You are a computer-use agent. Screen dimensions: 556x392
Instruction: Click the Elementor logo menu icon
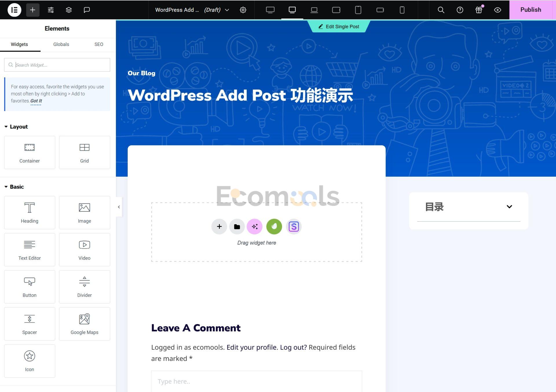(x=14, y=10)
